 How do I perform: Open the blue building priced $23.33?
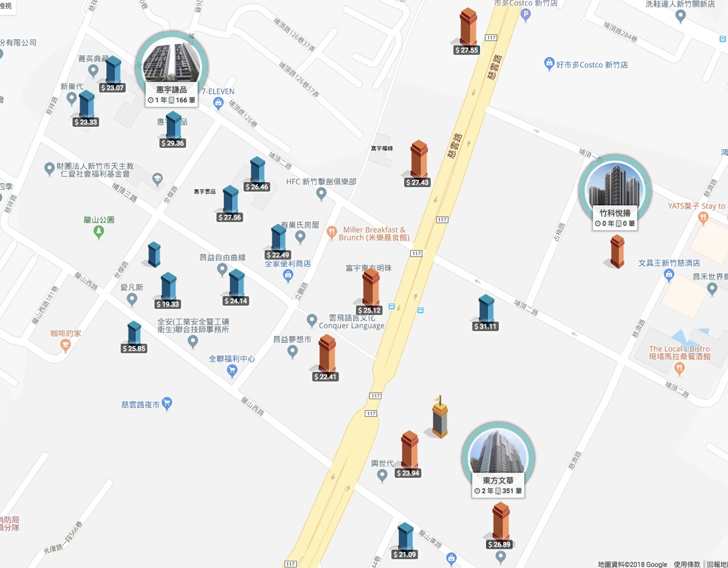click(x=87, y=104)
